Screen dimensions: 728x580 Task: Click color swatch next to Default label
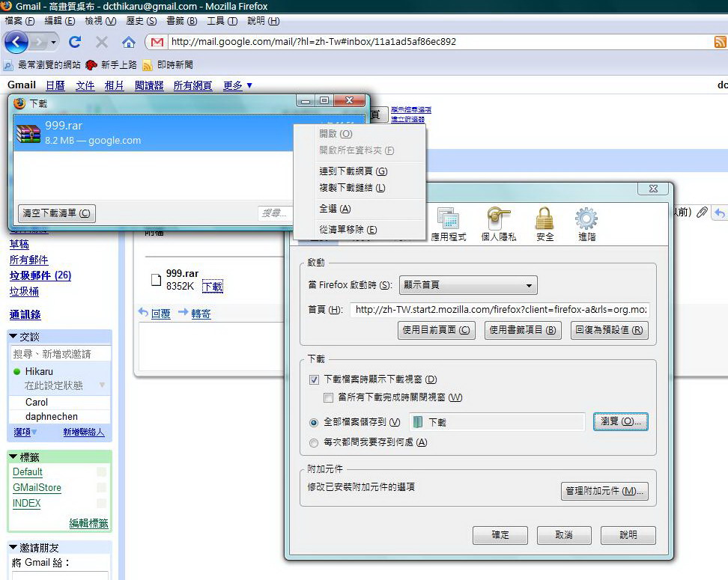[102, 472]
